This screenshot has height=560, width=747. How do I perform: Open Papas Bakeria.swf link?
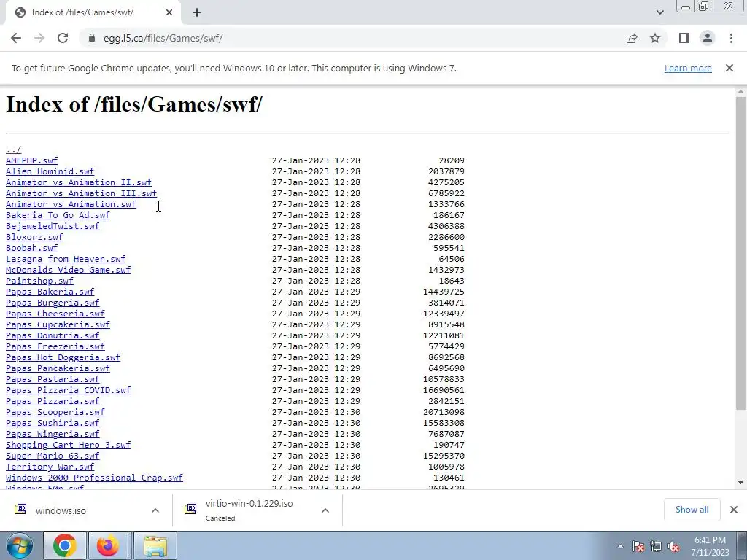tap(50, 292)
